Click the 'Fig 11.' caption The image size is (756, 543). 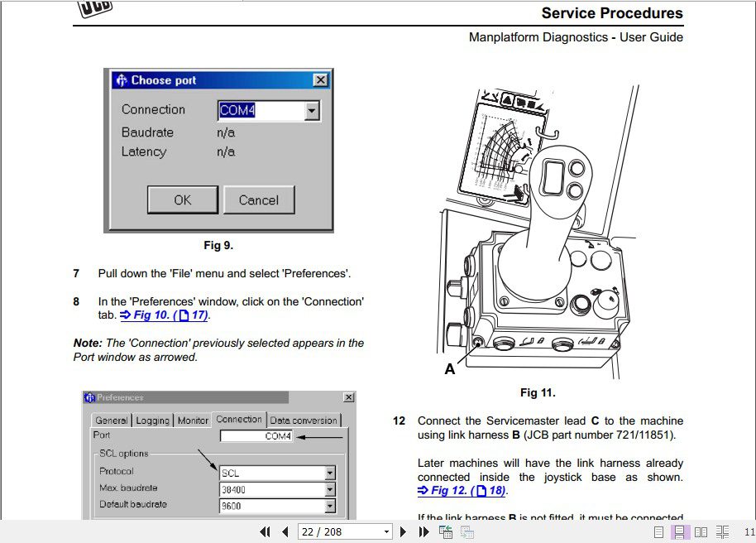[538, 392]
